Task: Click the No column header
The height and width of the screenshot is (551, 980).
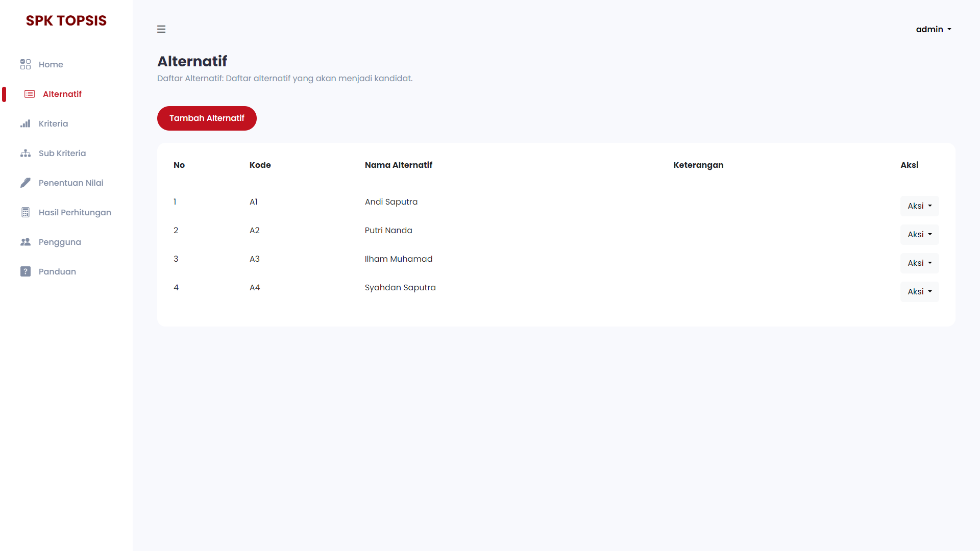Action: [179, 165]
